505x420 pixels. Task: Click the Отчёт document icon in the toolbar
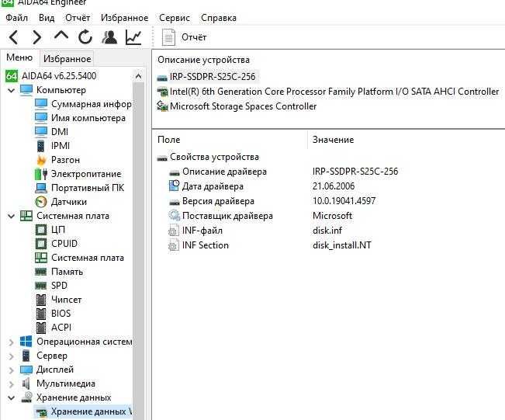(168, 37)
